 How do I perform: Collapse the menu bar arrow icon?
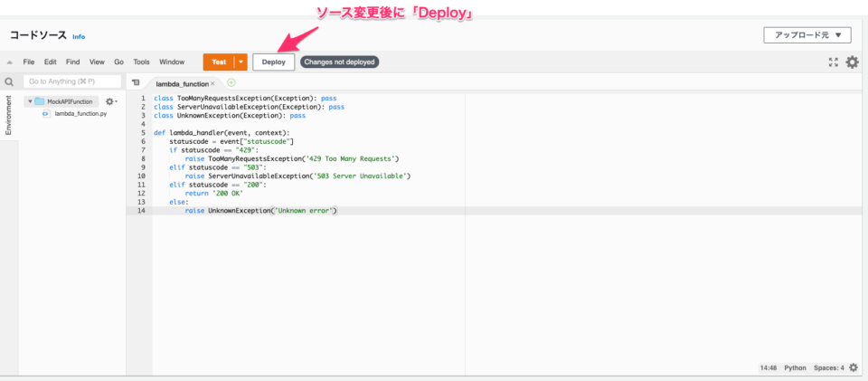coord(9,62)
